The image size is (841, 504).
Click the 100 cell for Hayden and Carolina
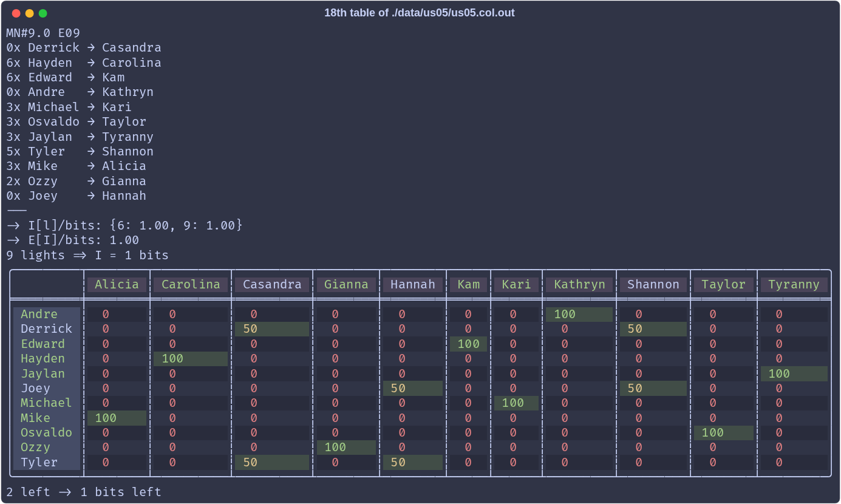pos(191,358)
